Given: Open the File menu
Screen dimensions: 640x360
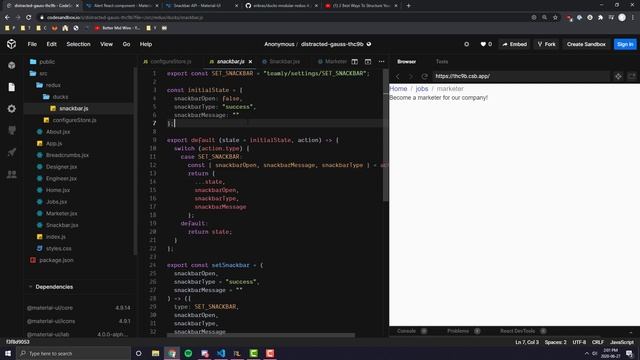Looking at the screenshot, I should [x=32, y=44].
